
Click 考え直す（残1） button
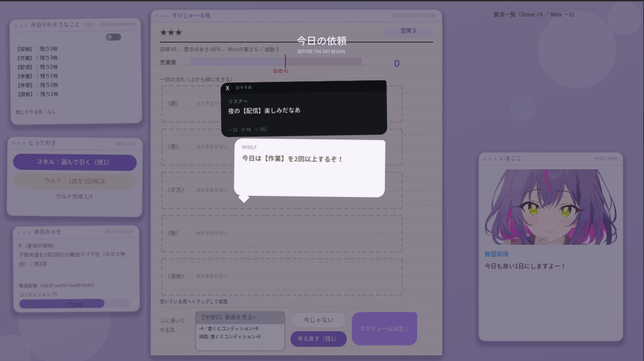(318, 339)
